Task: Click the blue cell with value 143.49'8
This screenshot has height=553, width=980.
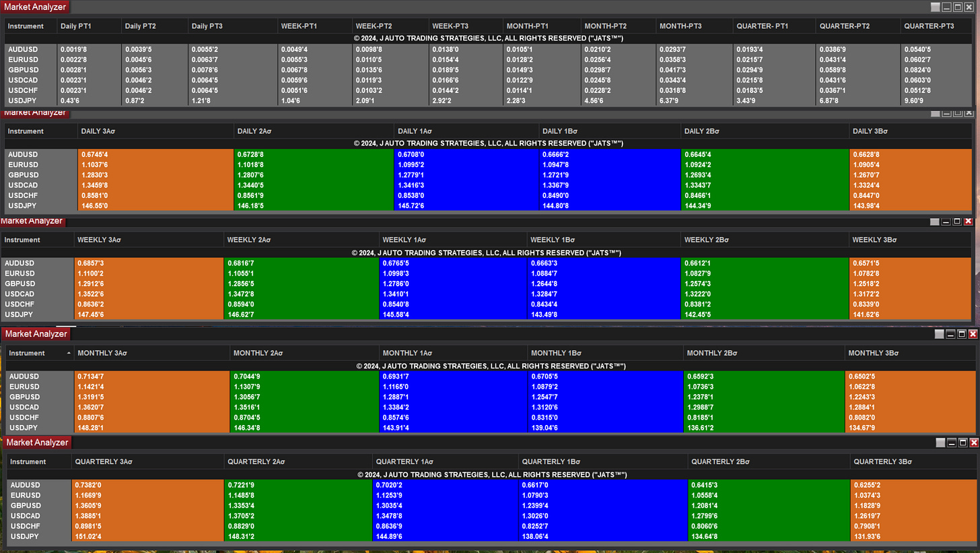Action: [x=604, y=315]
